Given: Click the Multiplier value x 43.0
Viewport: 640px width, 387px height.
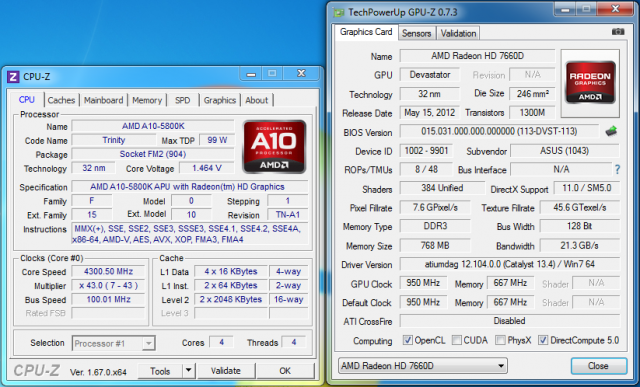Looking at the screenshot, I should 108,285.
